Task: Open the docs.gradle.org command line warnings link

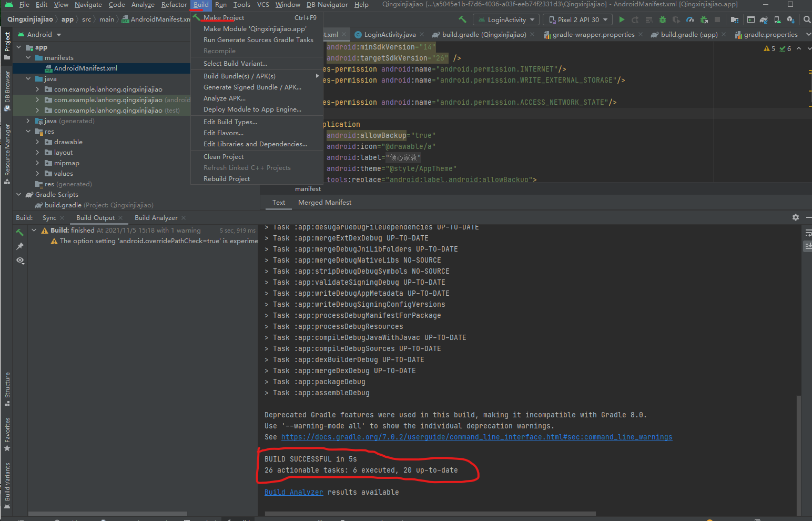Action: point(476,437)
